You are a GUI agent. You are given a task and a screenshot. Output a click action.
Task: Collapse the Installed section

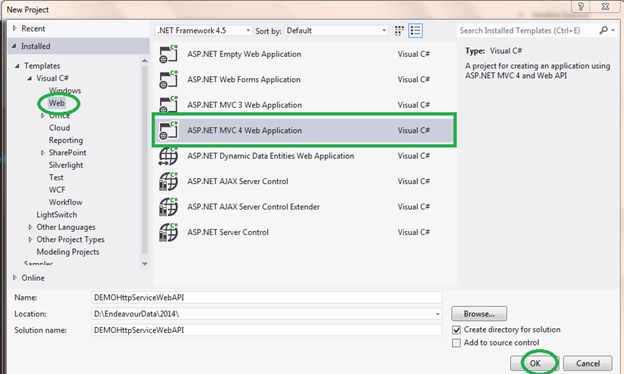[15, 46]
